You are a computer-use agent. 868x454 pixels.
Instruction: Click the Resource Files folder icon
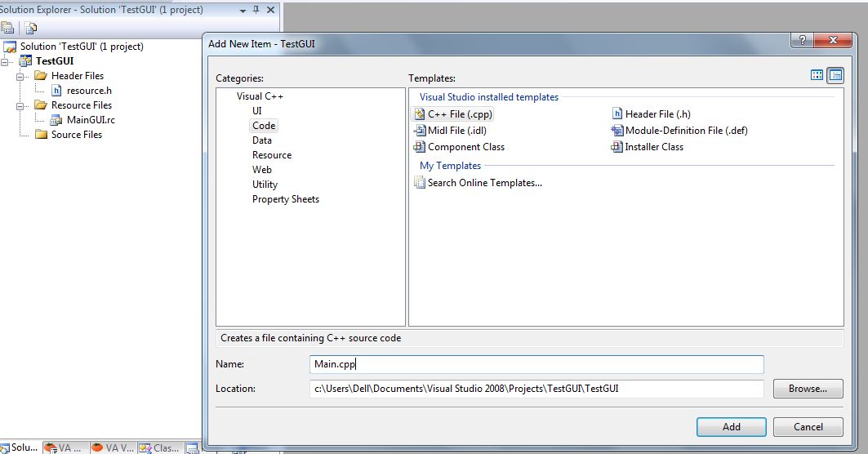pyautogui.click(x=41, y=105)
